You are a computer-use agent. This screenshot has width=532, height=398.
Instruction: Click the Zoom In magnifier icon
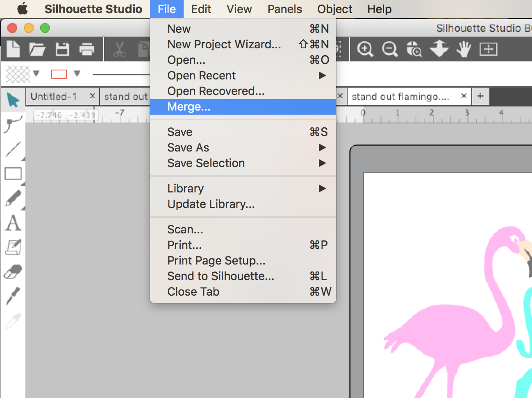pos(365,49)
